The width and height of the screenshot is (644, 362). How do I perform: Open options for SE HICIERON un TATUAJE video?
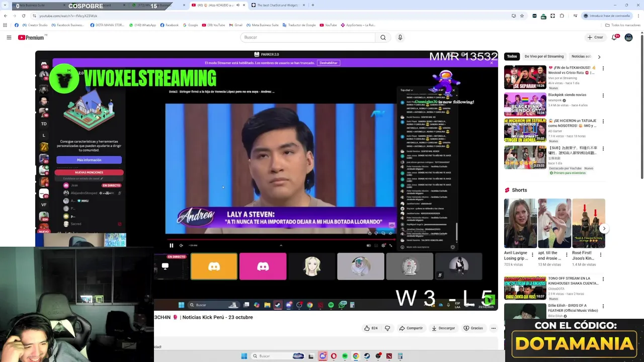coord(603,122)
